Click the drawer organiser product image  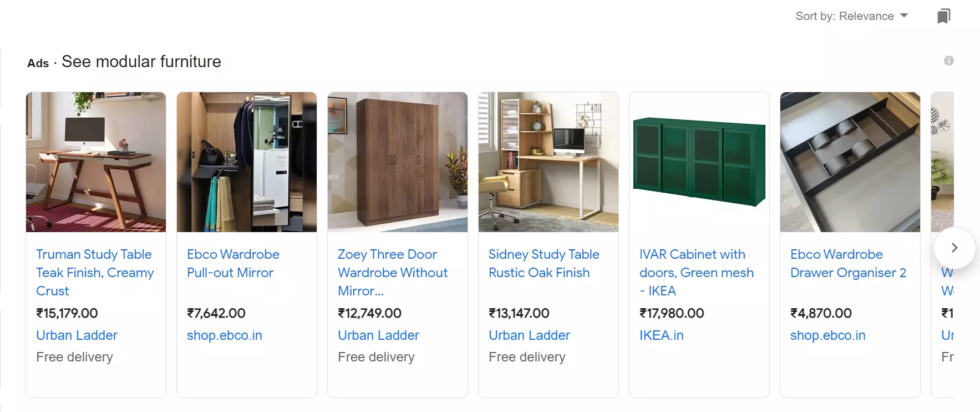850,162
